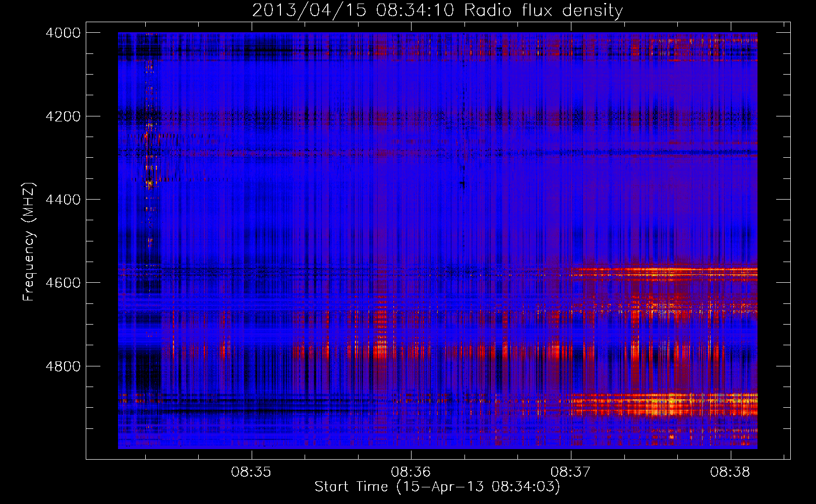This screenshot has width=816, height=504.
Task: Click the '4200' frequency axis label
Action: [63, 116]
